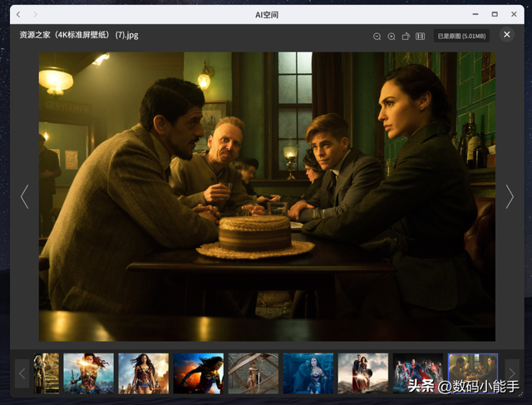Click the file name 资源之家（4K标准屏壁纸）(7).jpg
Image resolution: width=532 pixels, height=405 pixels.
pyautogui.click(x=79, y=35)
